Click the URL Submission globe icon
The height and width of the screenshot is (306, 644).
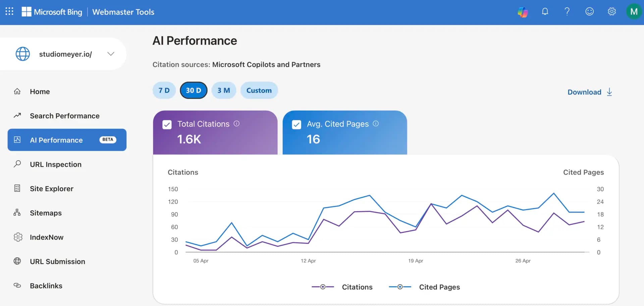(x=17, y=261)
